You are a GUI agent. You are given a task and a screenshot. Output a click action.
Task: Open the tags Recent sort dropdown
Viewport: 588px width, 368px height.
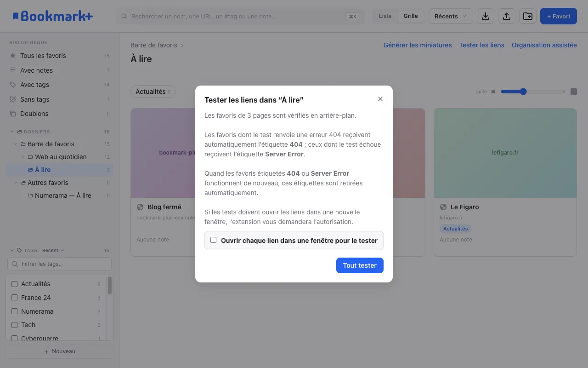tap(53, 250)
